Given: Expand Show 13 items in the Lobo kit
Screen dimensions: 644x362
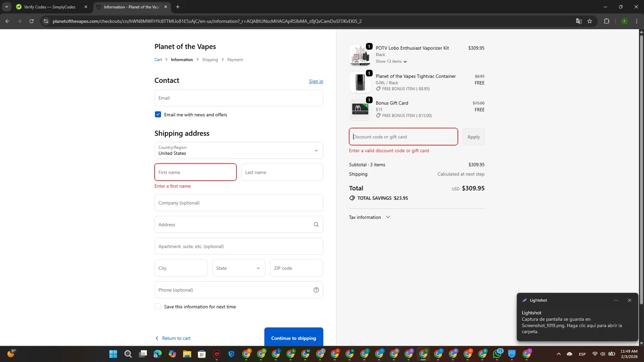Looking at the screenshot, I should tap(391, 61).
